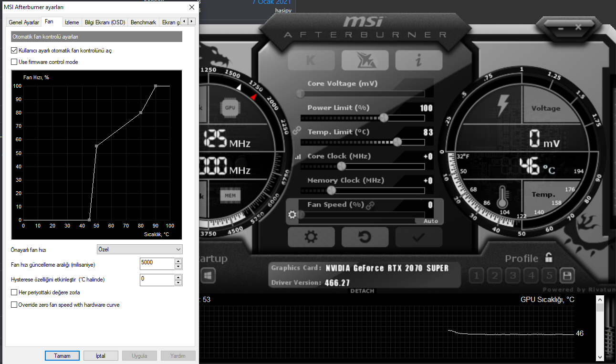Click DETACH below the driver version

pyautogui.click(x=363, y=291)
